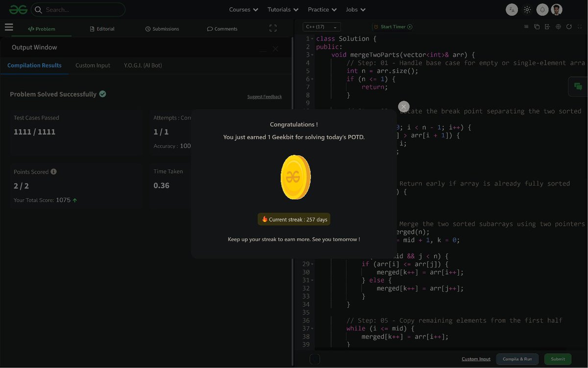588x368 pixels.
Task: Click the gold Geekbit coin
Action: coord(295,177)
